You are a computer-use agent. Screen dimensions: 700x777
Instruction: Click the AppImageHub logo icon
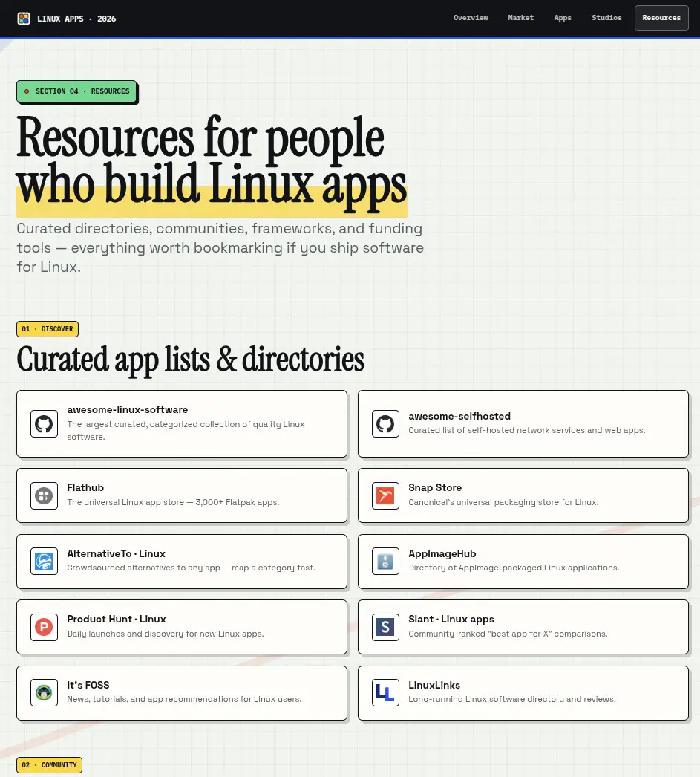pos(386,562)
